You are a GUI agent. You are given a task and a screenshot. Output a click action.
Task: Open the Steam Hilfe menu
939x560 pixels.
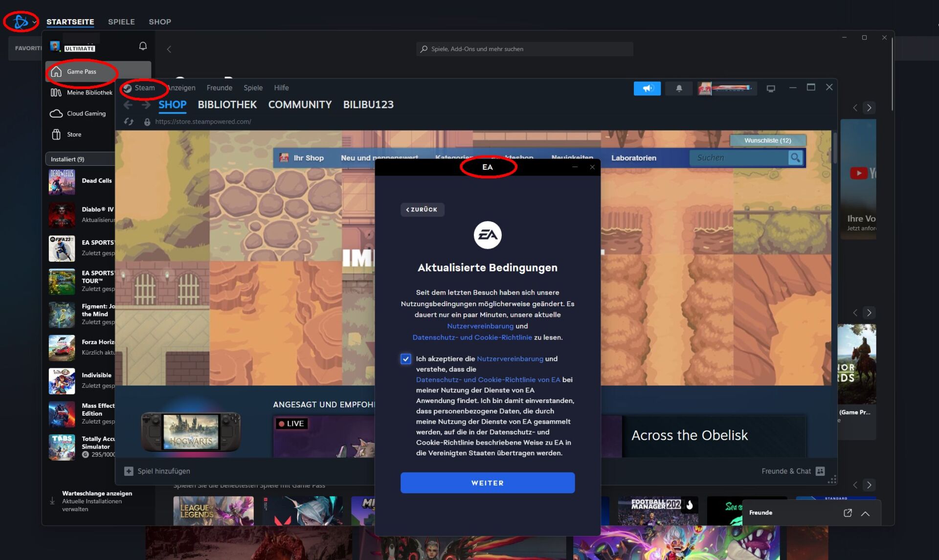coord(281,88)
